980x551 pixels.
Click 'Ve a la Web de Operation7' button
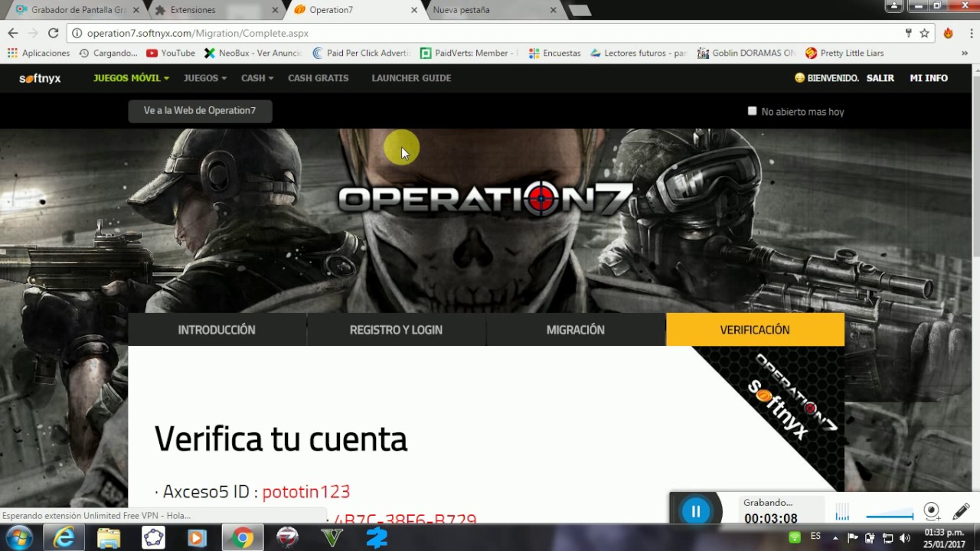(x=200, y=110)
